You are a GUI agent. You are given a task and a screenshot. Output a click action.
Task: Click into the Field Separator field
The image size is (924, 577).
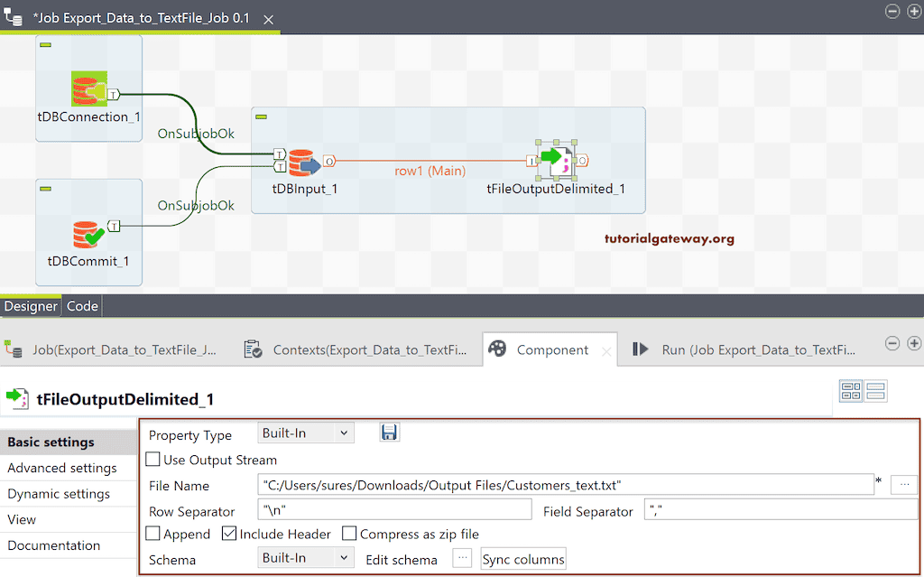coord(781,510)
